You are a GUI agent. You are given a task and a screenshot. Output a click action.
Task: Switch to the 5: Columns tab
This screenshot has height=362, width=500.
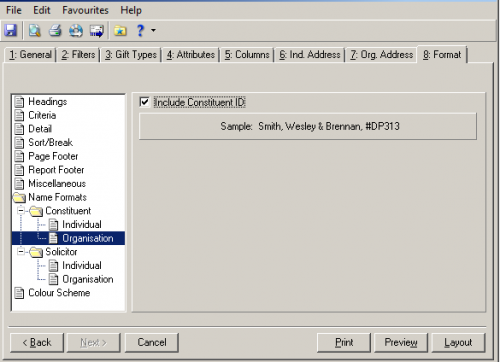pos(247,55)
